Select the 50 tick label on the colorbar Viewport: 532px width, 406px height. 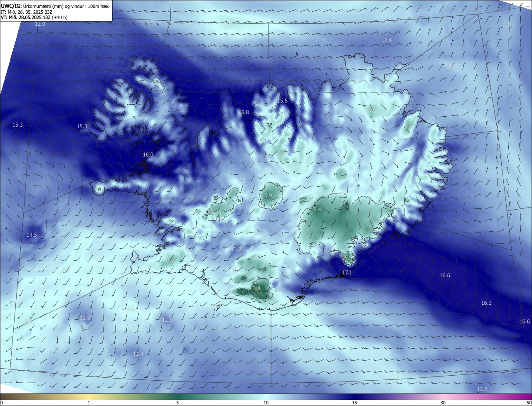pos(528,403)
